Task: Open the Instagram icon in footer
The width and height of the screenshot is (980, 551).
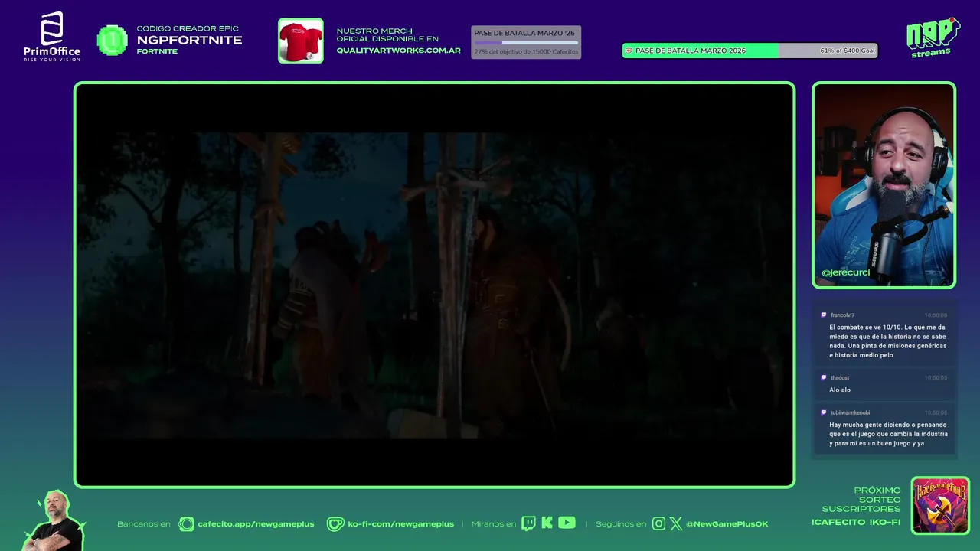Action: pyautogui.click(x=658, y=524)
